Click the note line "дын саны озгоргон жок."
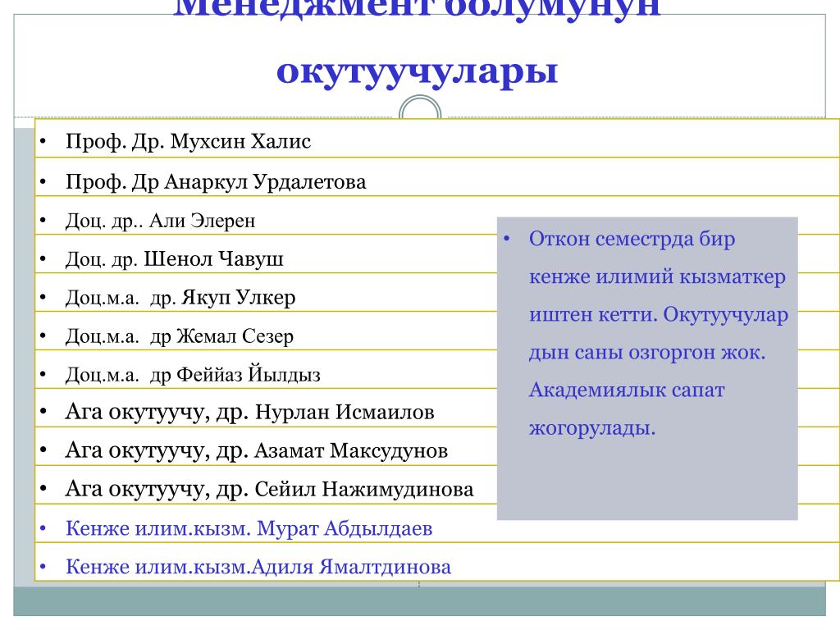The image size is (840, 630). coord(647,353)
